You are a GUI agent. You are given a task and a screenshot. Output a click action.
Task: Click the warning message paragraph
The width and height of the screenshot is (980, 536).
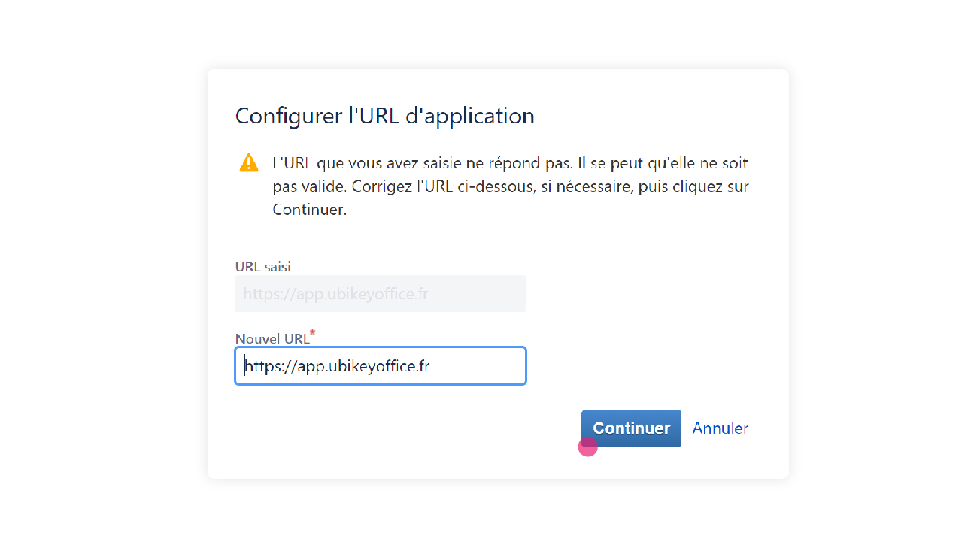(x=511, y=186)
